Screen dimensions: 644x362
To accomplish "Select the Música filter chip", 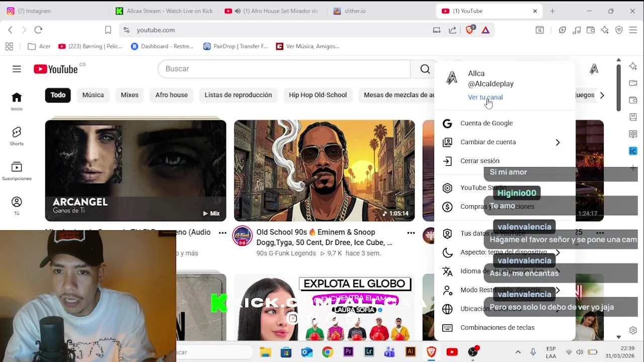I will (x=93, y=95).
